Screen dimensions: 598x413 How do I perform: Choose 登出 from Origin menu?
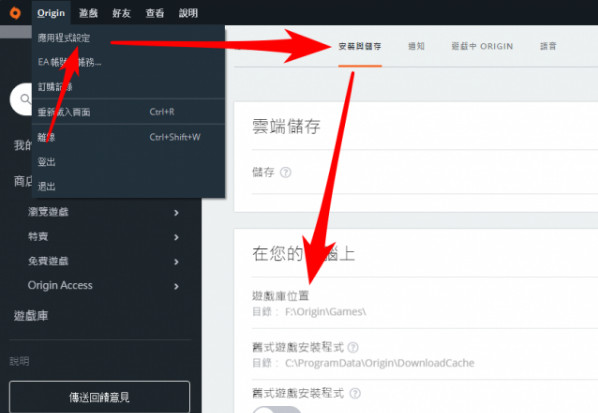[x=128, y=162]
